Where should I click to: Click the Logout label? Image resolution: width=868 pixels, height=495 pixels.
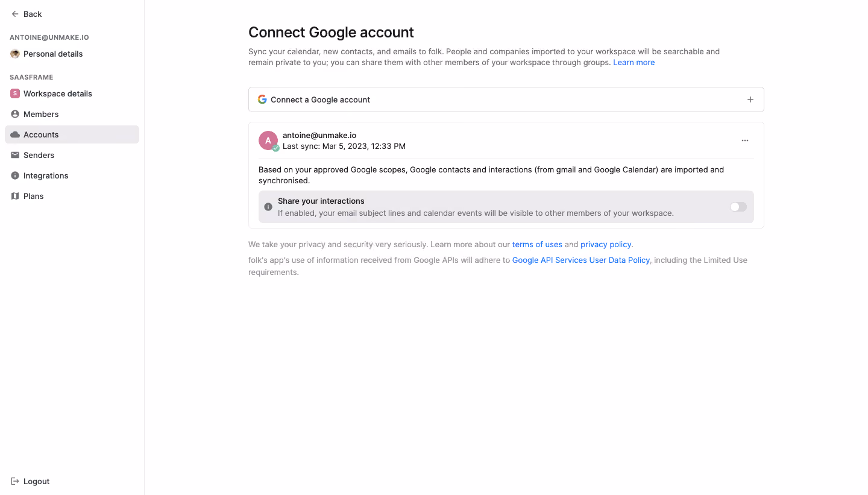pos(36,481)
